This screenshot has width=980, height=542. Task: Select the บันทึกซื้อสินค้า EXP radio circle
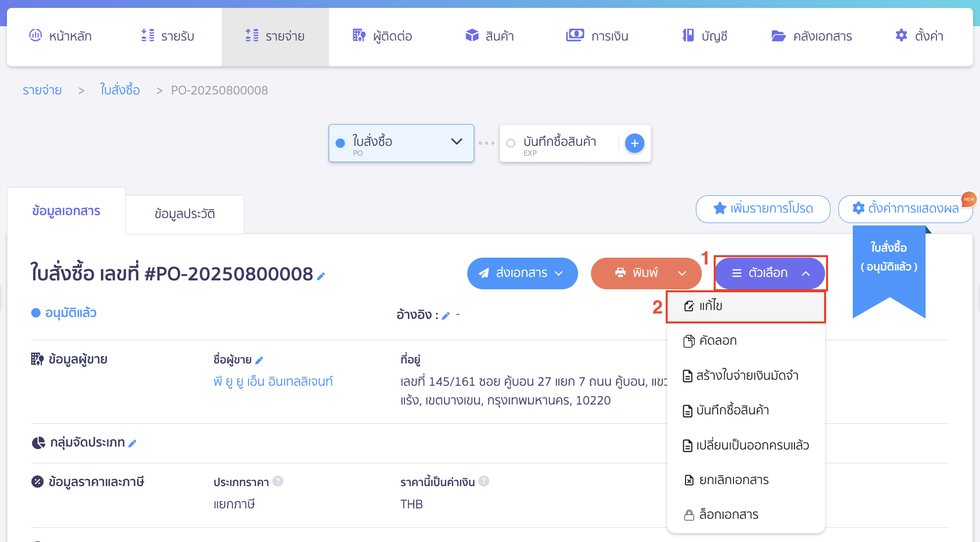[511, 143]
